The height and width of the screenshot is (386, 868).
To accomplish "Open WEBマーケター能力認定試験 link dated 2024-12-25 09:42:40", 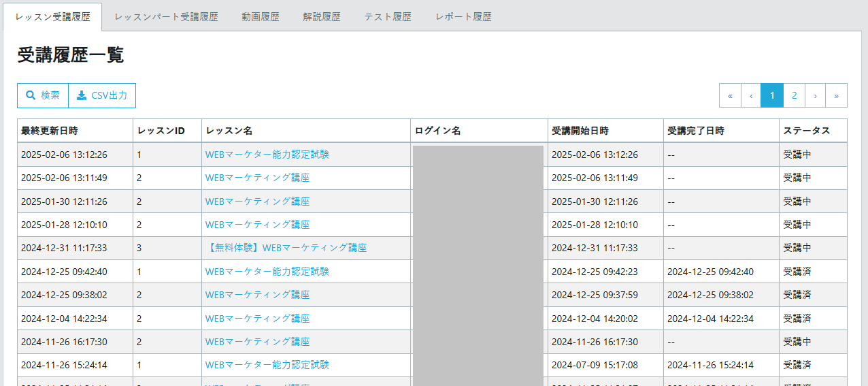I will (x=267, y=272).
